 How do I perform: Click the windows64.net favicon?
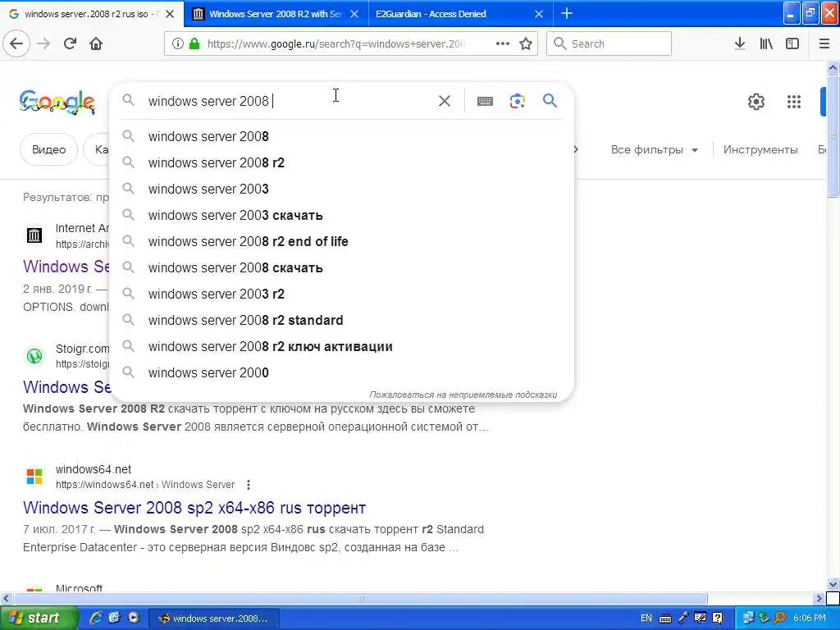tap(34, 476)
